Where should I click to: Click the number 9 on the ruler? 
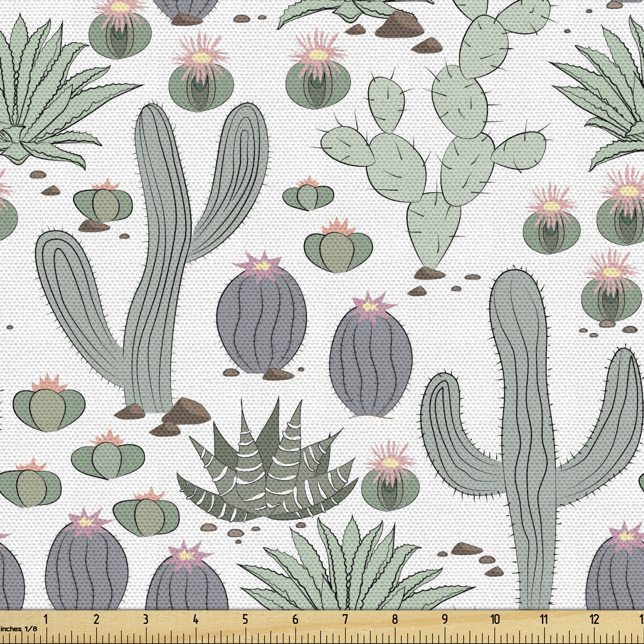tap(445, 619)
